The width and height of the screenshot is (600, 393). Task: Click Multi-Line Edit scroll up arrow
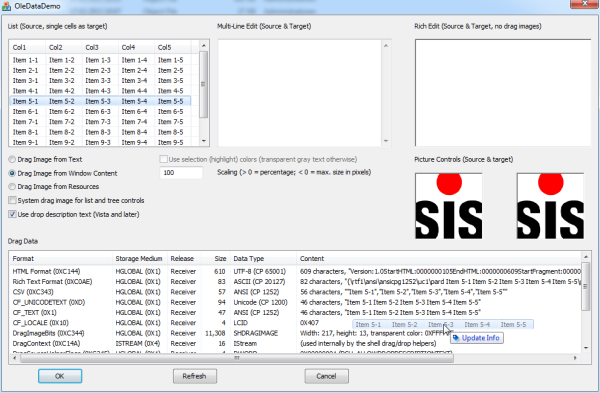tap(386, 46)
